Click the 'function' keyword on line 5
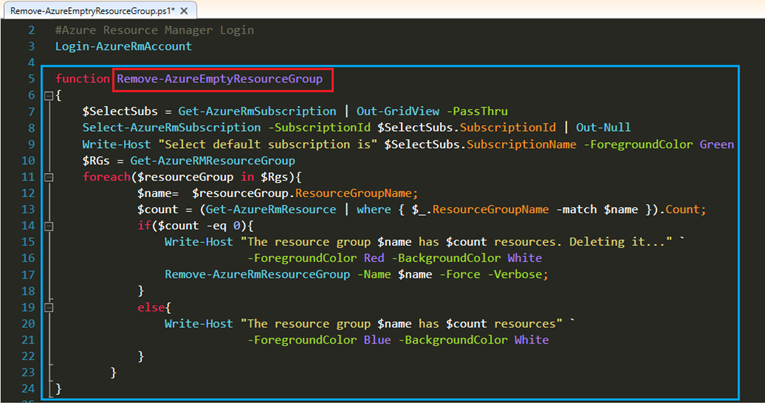Viewport: 765px width, 405px height. tap(82, 79)
